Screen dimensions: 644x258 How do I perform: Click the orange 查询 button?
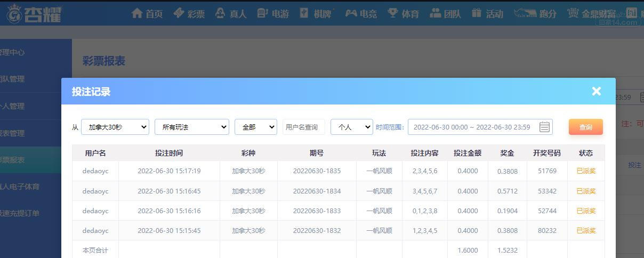[x=586, y=127]
